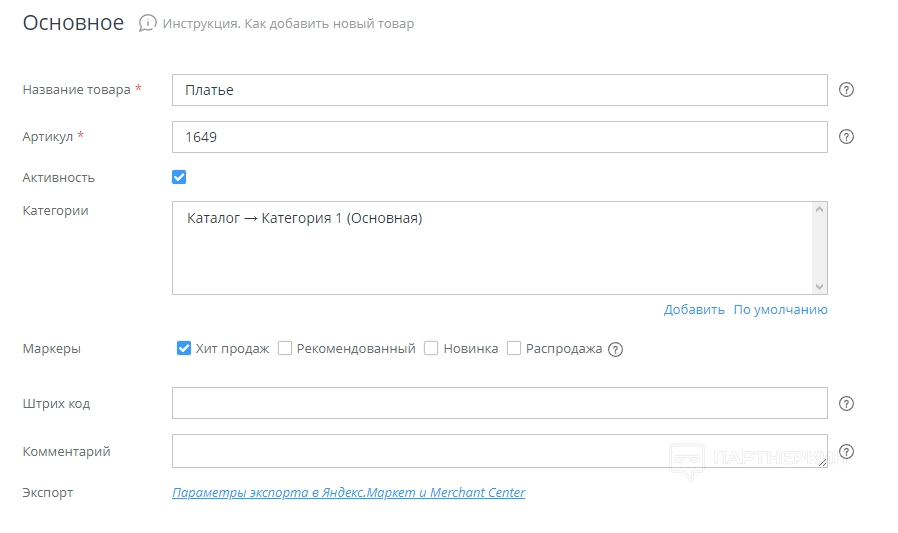
Task: Tick the Распродажа checkbox
Action: [514, 349]
